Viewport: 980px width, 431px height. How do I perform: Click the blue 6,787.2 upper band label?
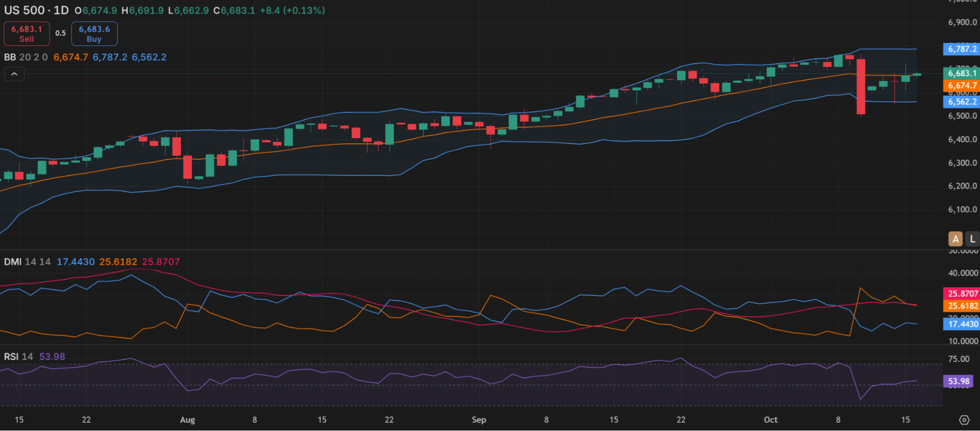[x=961, y=49]
